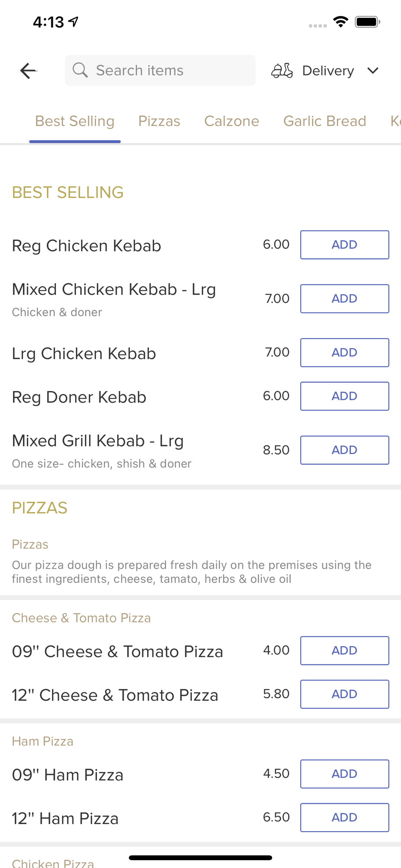Add Mixed Chicken Kebab - Lrg
The width and height of the screenshot is (401, 868).
pos(345,299)
